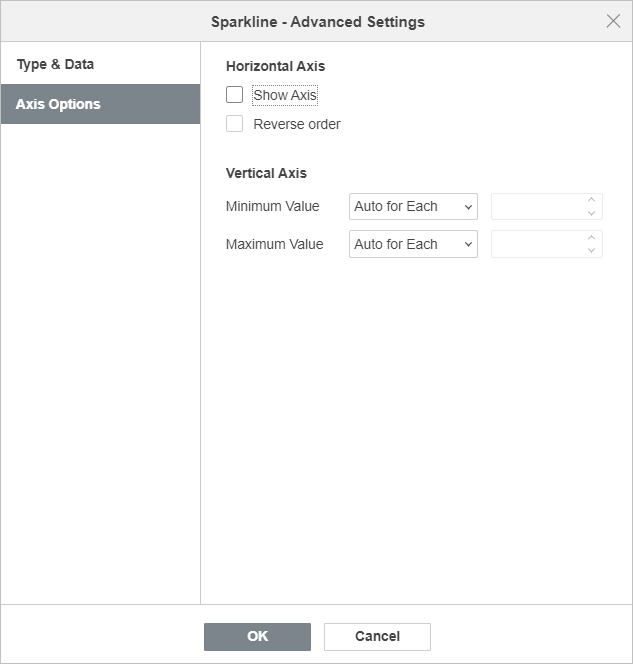Click the Maximum Value label
Viewport: 633px width, 664px height.
274,244
